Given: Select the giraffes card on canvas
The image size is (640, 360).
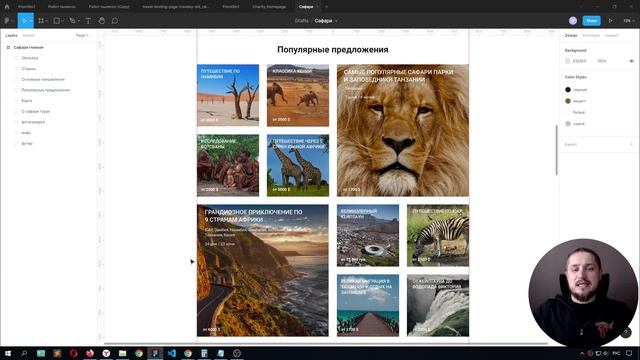Looking at the screenshot, I should click(298, 165).
